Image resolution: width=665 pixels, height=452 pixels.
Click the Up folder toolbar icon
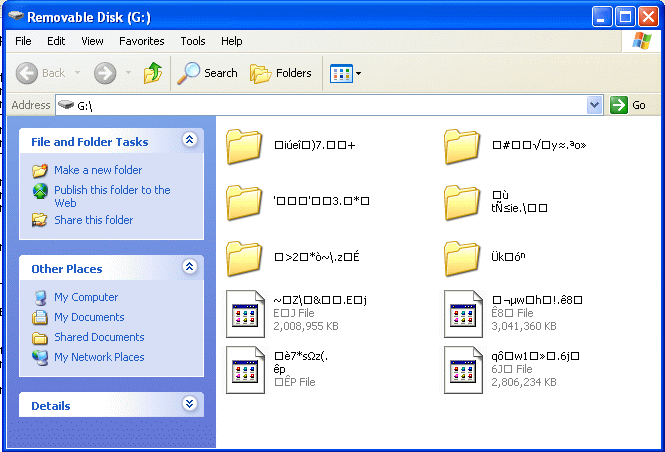click(153, 73)
